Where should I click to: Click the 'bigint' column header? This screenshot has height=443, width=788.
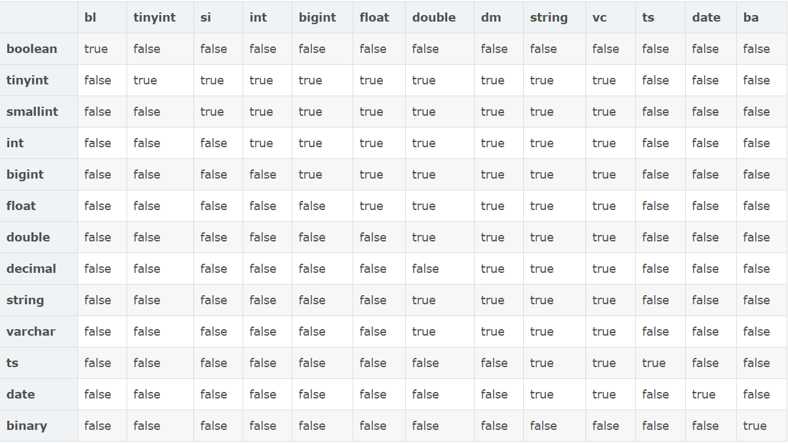[x=317, y=18]
